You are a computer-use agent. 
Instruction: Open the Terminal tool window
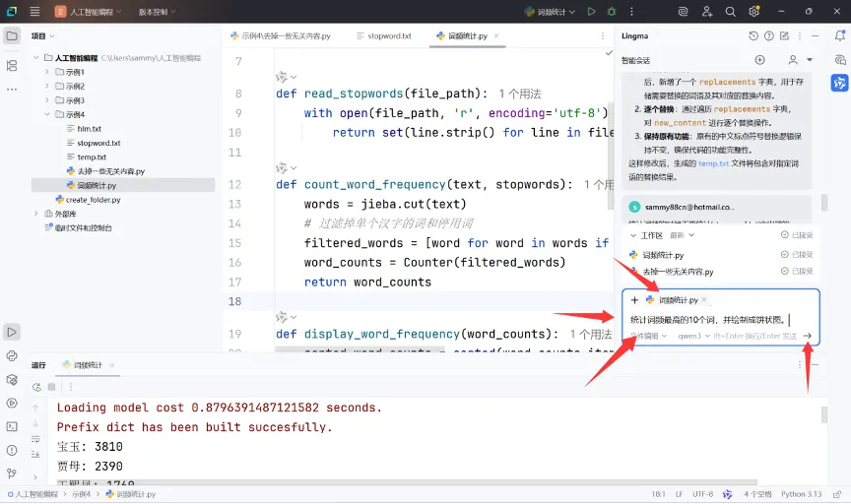coord(12,427)
